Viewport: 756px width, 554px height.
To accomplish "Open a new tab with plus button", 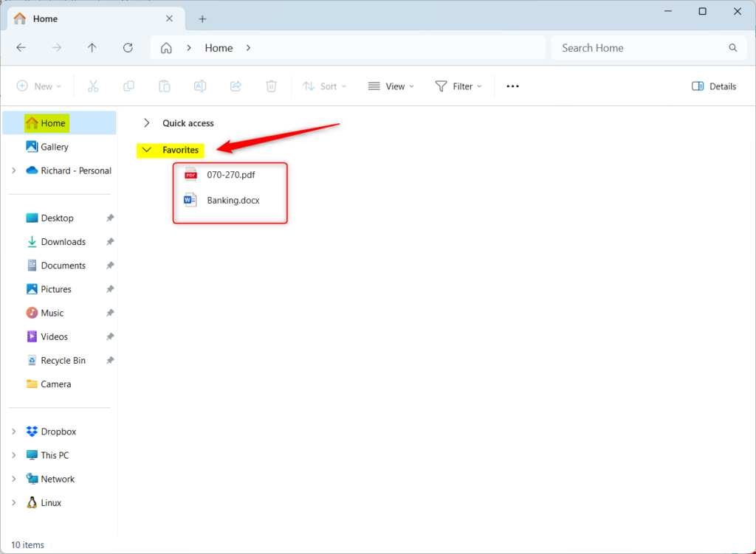I will (x=202, y=18).
